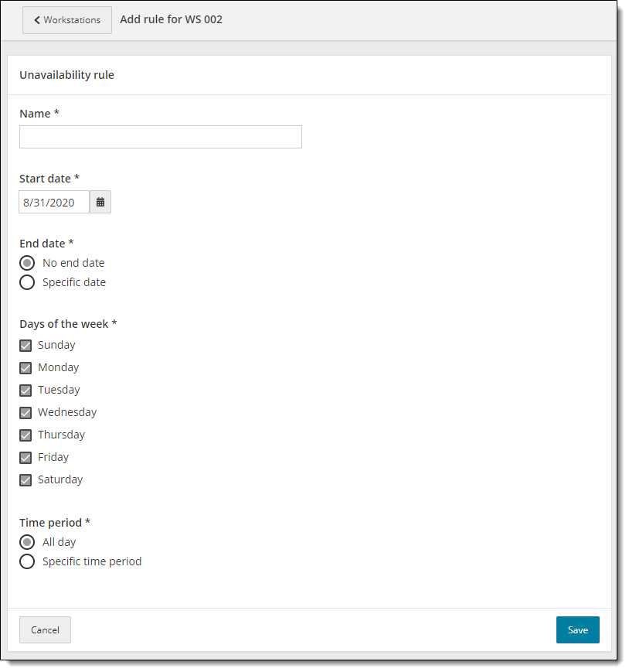Click the End date label
This screenshot has height=672, width=629.
tap(46, 244)
